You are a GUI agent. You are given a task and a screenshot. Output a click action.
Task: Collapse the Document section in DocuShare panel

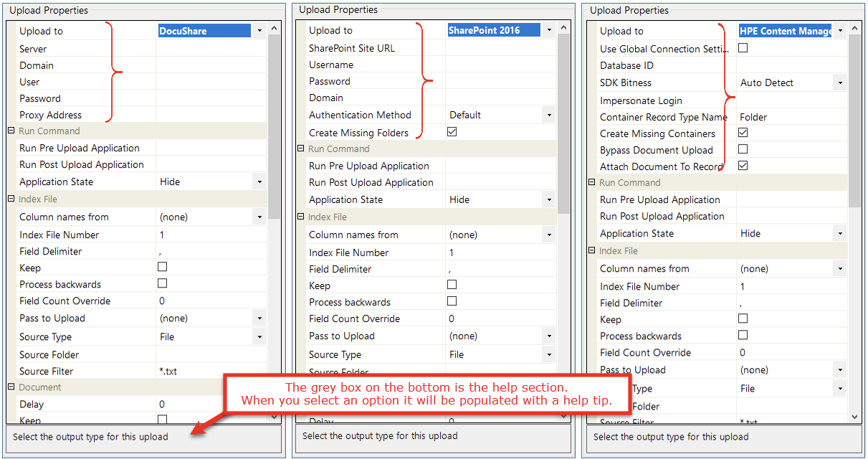(x=11, y=387)
